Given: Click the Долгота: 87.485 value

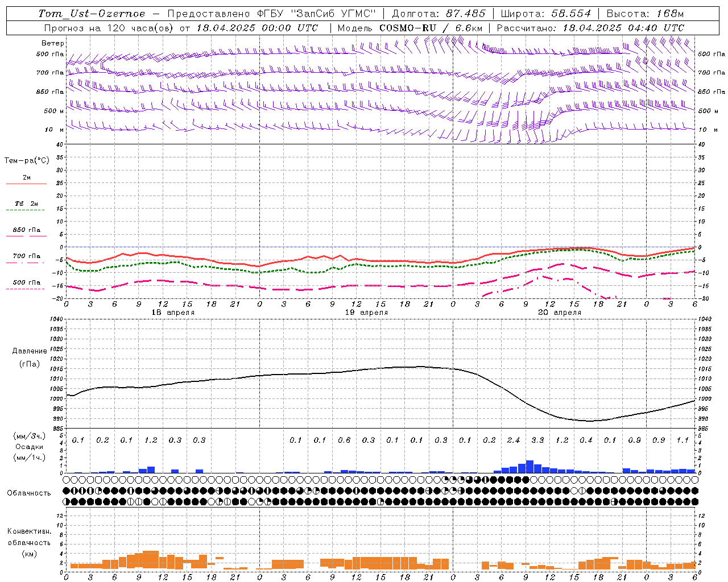Looking at the screenshot, I should coord(439,14).
